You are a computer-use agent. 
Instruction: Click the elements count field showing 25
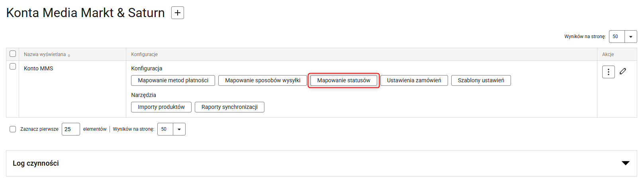click(71, 129)
